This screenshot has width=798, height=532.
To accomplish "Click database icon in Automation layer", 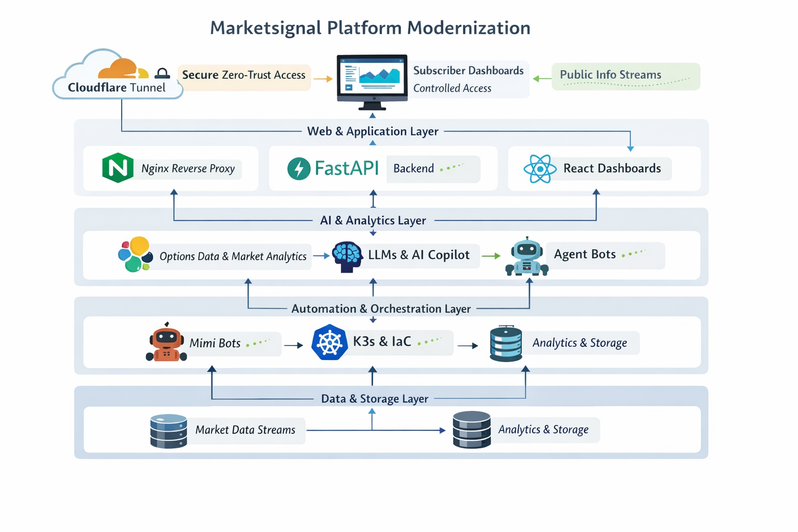I will 506,343.
